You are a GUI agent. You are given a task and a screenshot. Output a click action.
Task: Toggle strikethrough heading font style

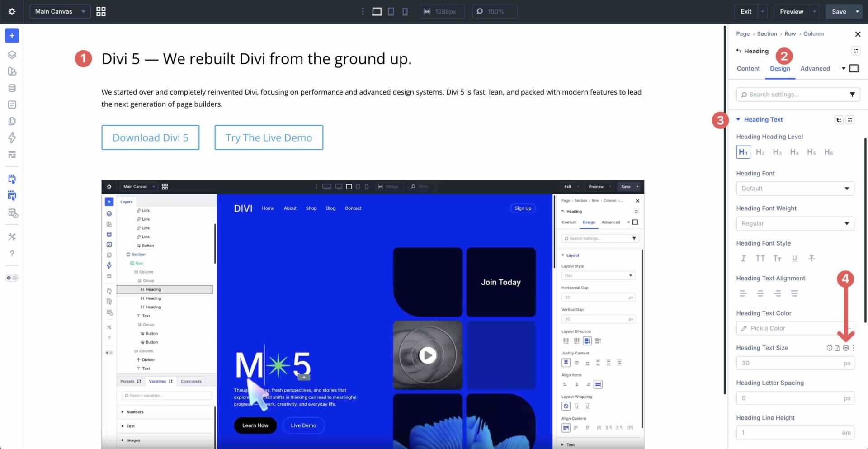(811, 258)
